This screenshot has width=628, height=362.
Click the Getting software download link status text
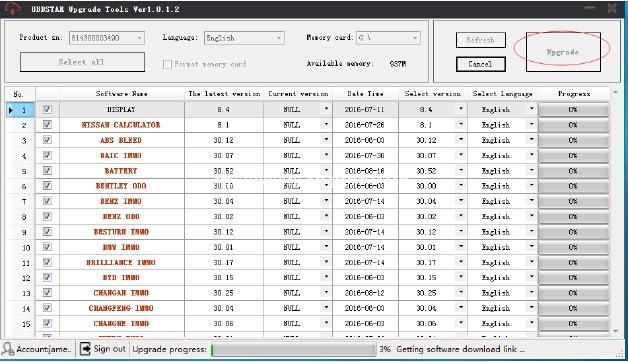coord(461,349)
